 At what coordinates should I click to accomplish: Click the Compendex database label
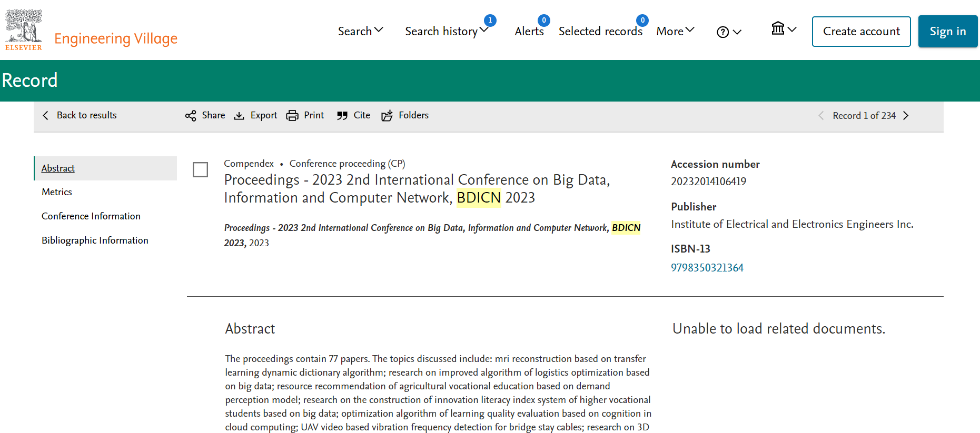tap(249, 164)
